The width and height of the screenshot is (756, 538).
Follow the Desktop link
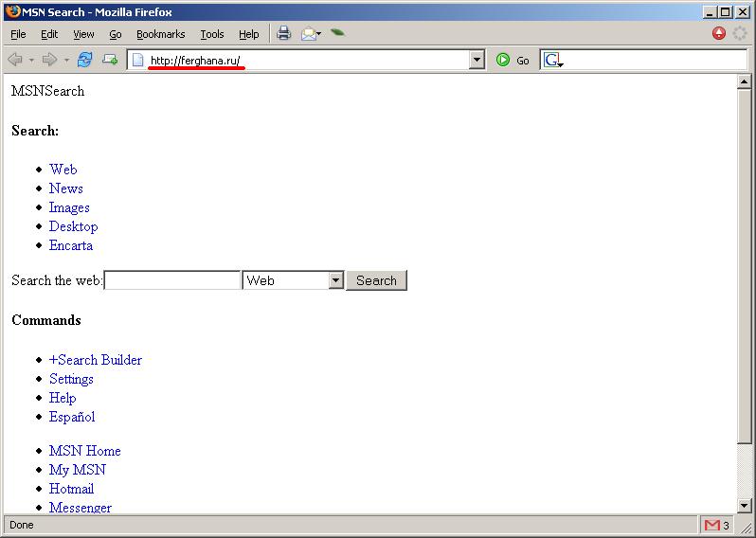click(73, 226)
